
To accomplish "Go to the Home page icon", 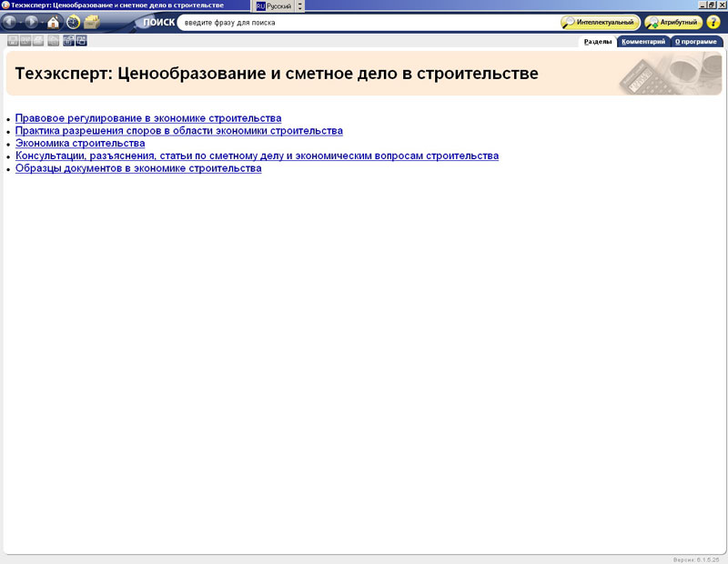I will pos(53,22).
